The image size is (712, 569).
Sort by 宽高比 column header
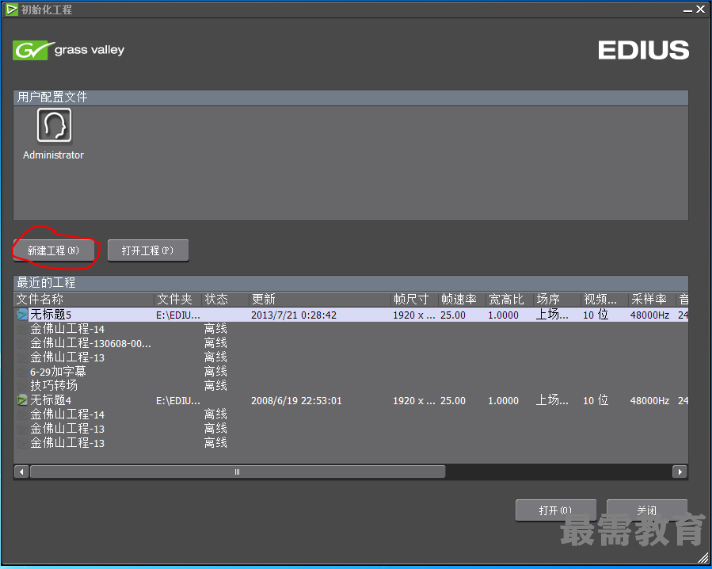510,299
